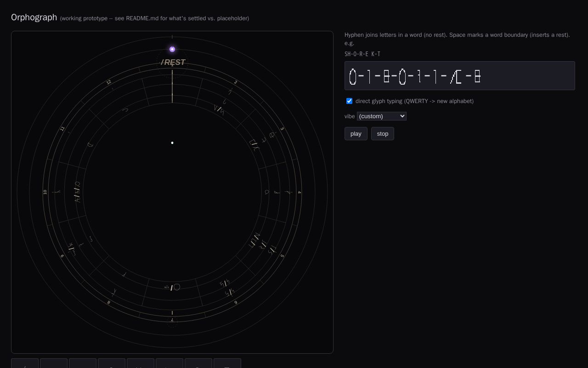
Task: Click the prototype README note next to the title
Action: tap(154, 18)
